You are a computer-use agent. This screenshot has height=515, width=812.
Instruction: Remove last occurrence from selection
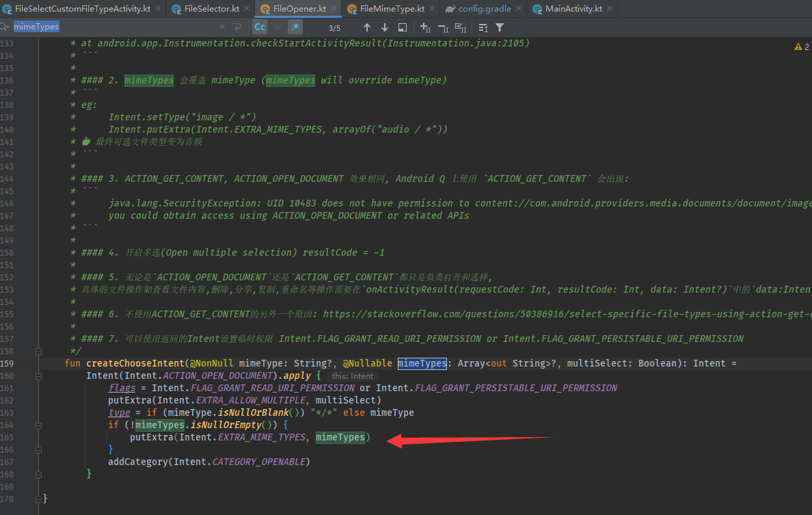pyautogui.click(x=443, y=27)
